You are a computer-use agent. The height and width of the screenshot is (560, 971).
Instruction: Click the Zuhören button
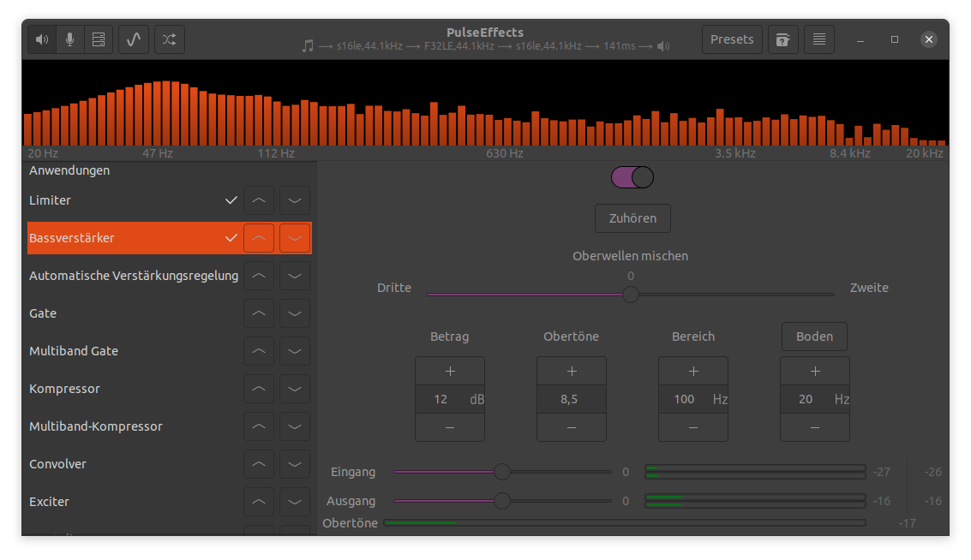tap(632, 218)
